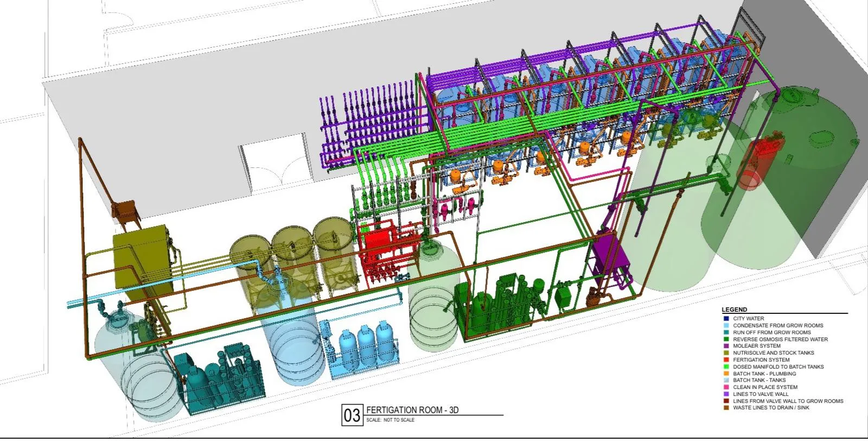The image size is (868, 441).
Task: Select the "CITY WATER" legend label
Action: [x=749, y=319]
